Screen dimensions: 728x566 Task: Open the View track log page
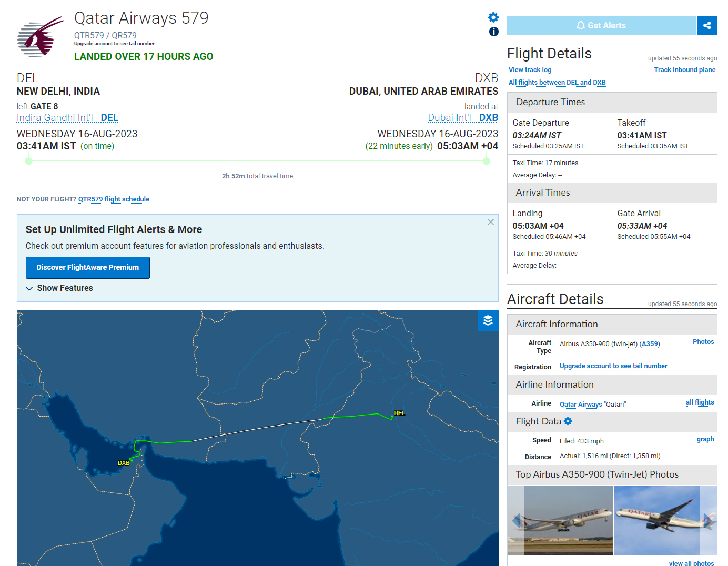[x=530, y=69]
